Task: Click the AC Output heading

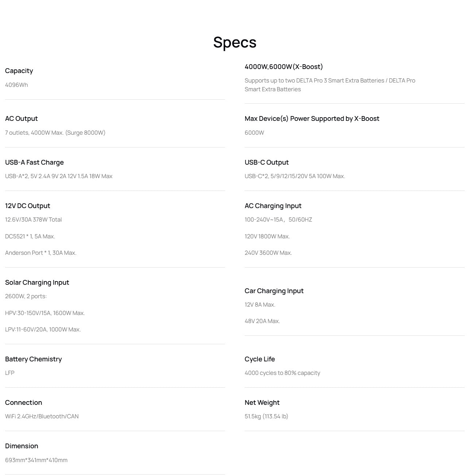Action: (x=22, y=119)
